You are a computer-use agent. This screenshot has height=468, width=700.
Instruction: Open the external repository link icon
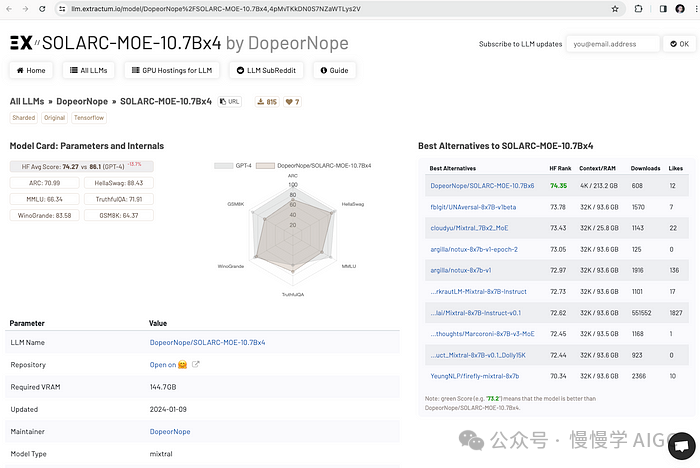point(196,365)
